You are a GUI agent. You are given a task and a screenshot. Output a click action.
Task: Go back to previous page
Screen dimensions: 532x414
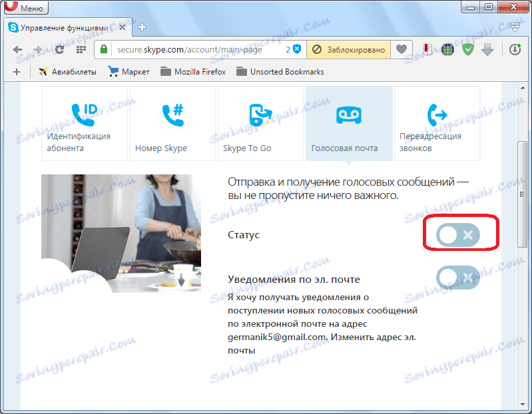coord(17,49)
